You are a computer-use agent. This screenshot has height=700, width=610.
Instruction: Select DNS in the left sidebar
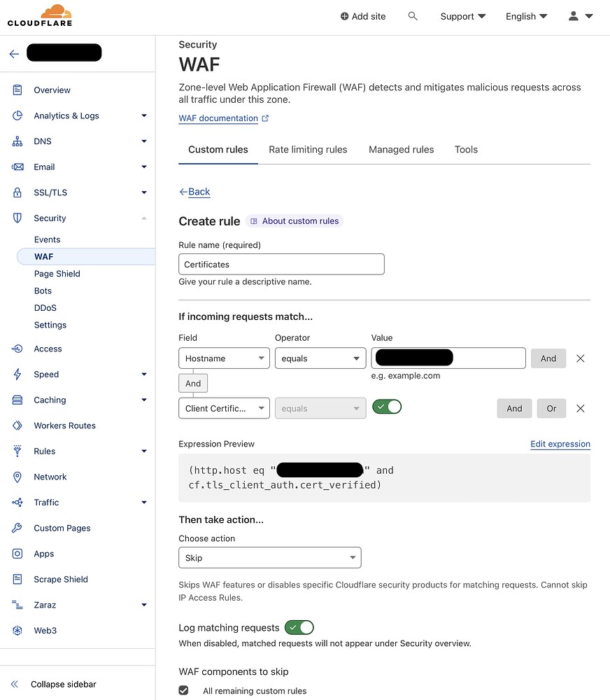coord(43,141)
